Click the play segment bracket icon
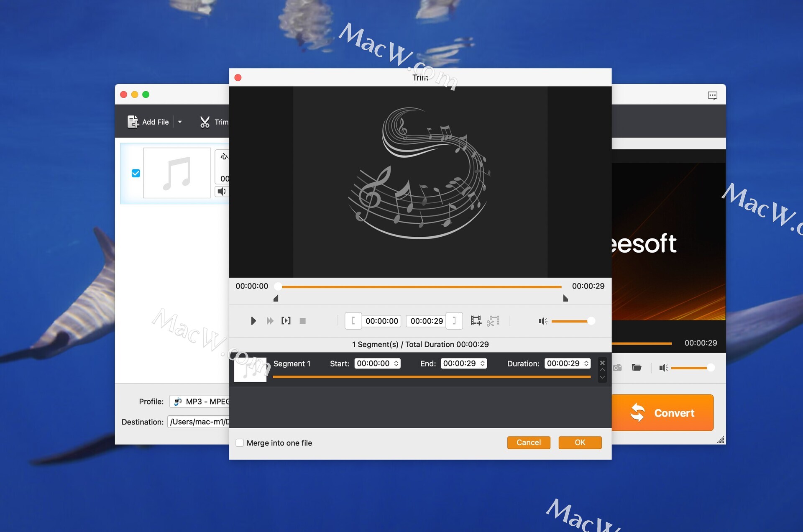This screenshot has height=532, width=803. coord(286,321)
